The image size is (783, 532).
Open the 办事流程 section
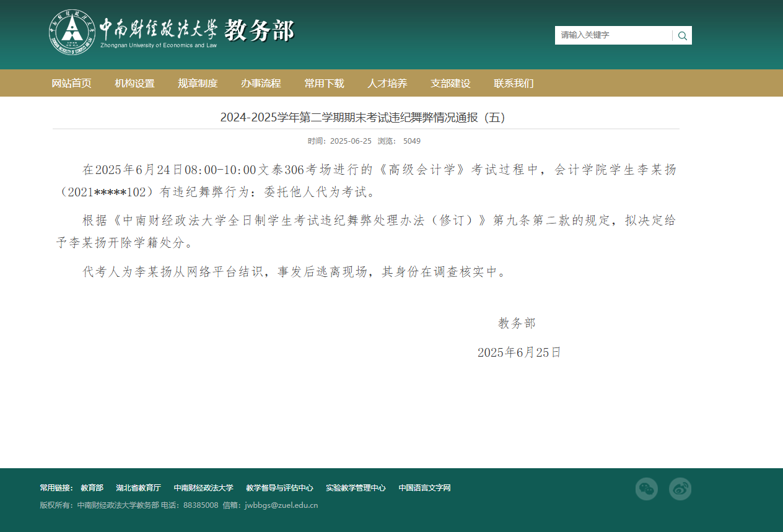coord(261,83)
